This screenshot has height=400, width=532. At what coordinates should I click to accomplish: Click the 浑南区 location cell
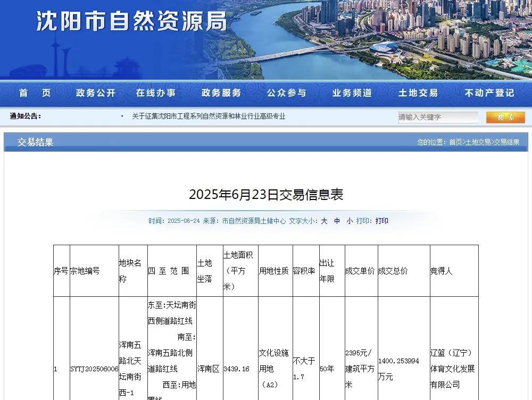pyautogui.click(x=209, y=369)
